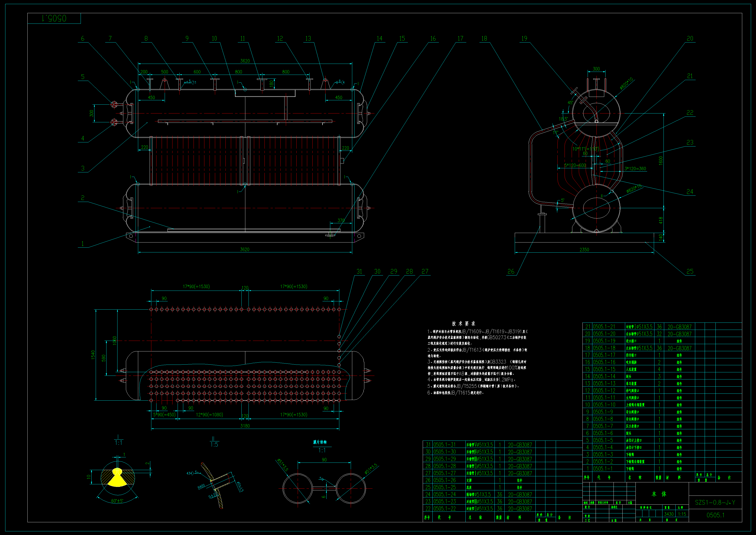Select the "SZS1-0.8-J、Y" model text in title block
The width and height of the screenshot is (756, 535).
[x=715, y=502]
